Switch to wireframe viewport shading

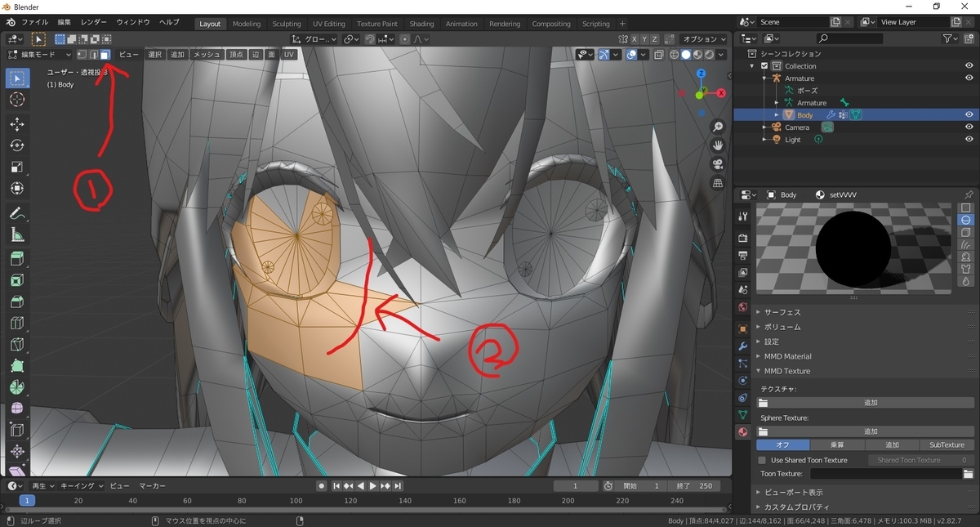(x=675, y=55)
